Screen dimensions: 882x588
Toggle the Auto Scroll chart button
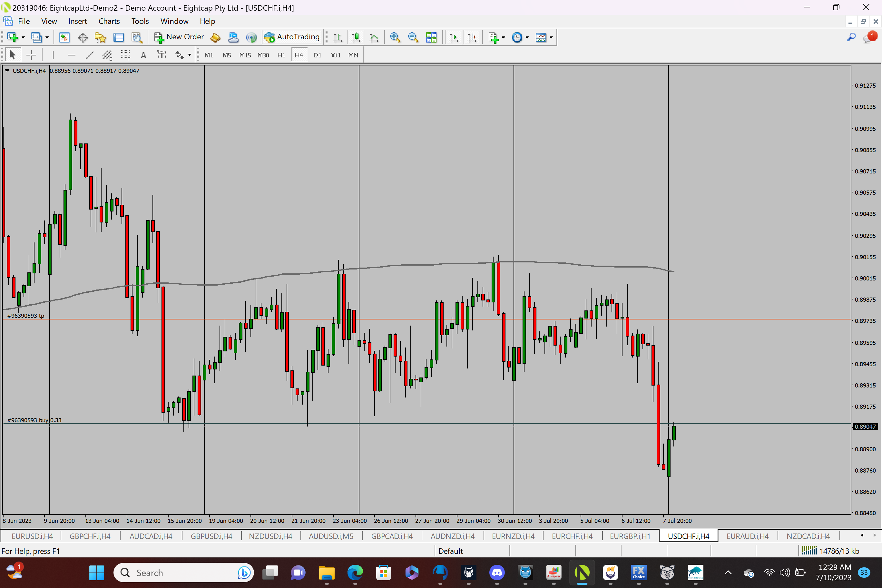coord(454,37)
